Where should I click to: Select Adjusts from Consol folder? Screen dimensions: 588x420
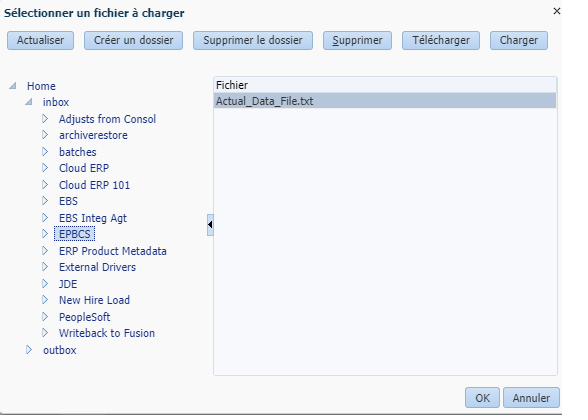pyautogui.click(x=107, y=119)
